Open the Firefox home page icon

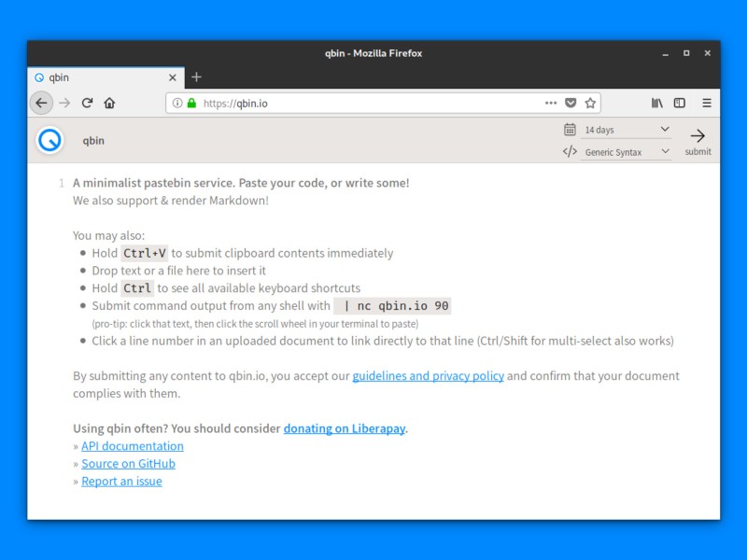109,103
